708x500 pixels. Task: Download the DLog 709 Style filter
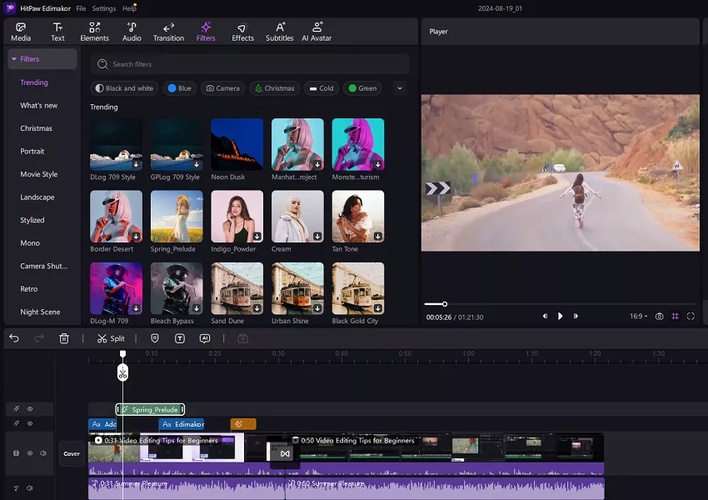pyautogui.click(x=136, y=164)
